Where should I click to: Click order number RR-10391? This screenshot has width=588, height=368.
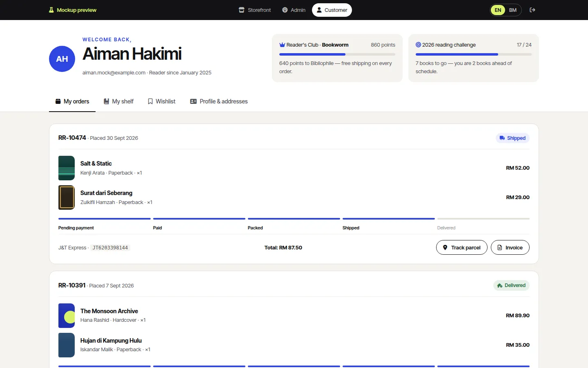point(72,285)
